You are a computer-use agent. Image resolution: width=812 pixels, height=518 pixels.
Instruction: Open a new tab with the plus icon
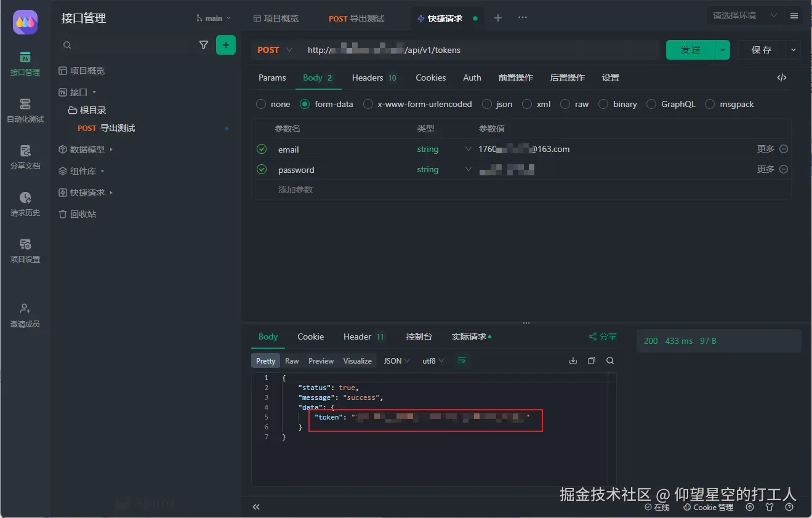tap(498, 18)
